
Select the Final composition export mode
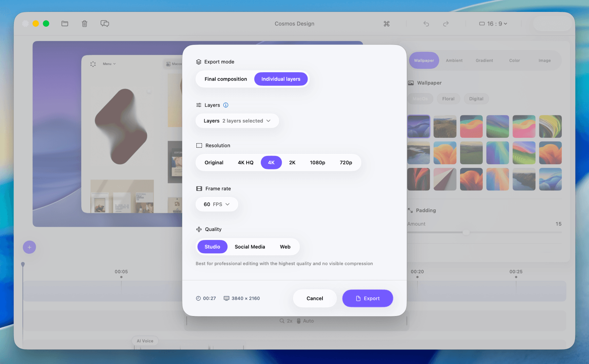coord(225,79)
